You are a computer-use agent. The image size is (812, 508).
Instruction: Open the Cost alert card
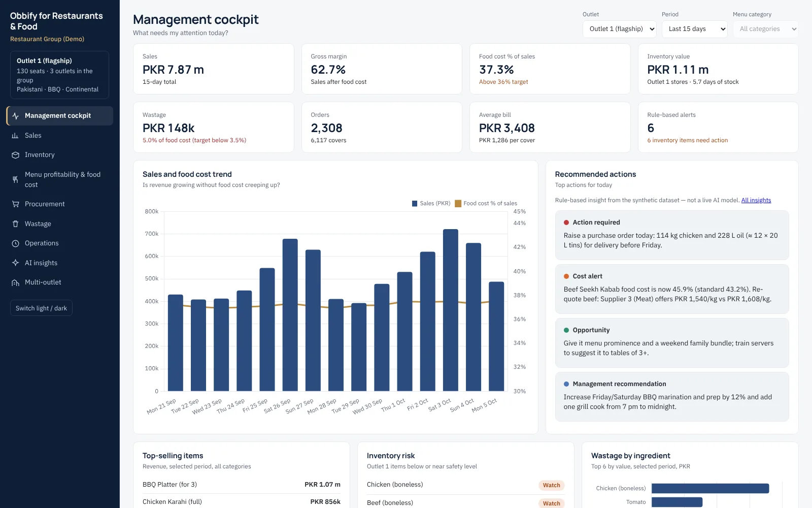point(672,289)
